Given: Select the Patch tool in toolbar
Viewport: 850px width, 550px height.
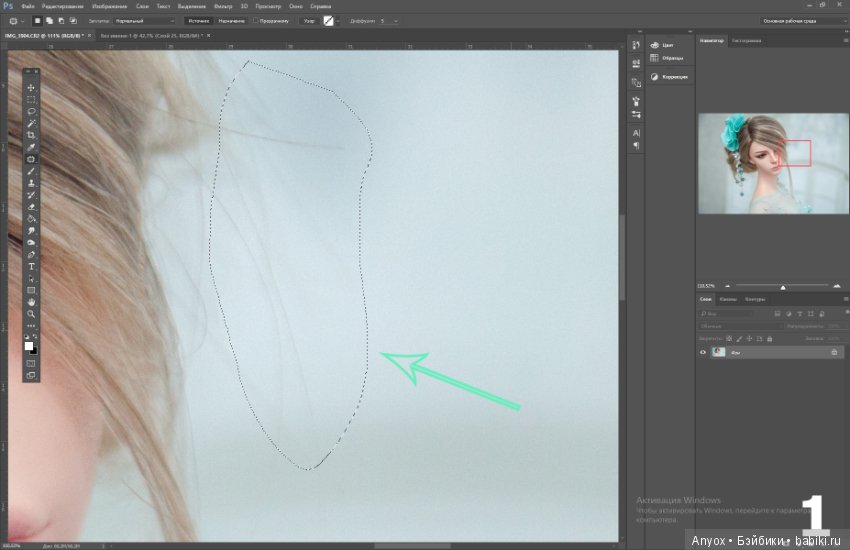Looking at the screenshot, I should [x=31, y=159].
